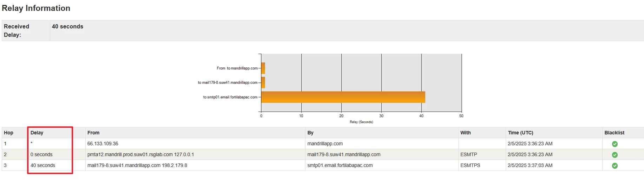Click chart label 'to smtp01.email.fortilabapac.com'
644x180 pixels.
click(x=230, y=97)
